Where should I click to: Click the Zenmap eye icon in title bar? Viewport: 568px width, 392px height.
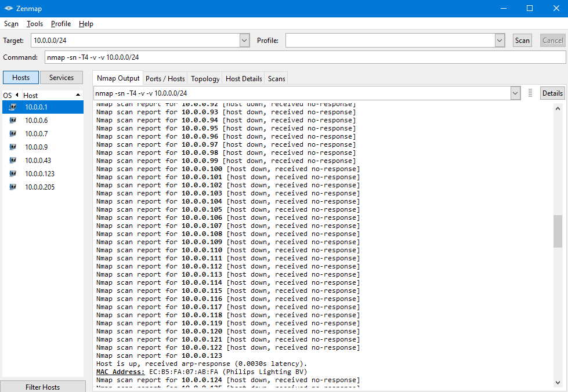[9, 9]
